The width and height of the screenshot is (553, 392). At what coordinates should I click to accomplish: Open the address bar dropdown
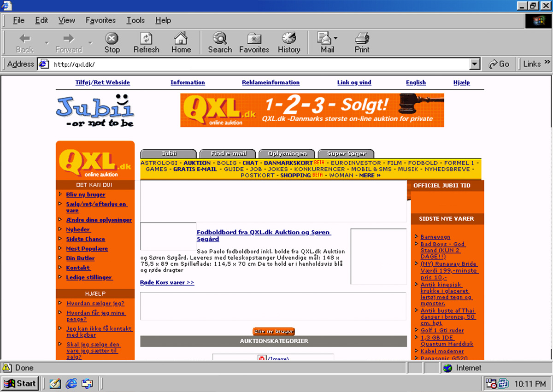click(x=475, y=64)
